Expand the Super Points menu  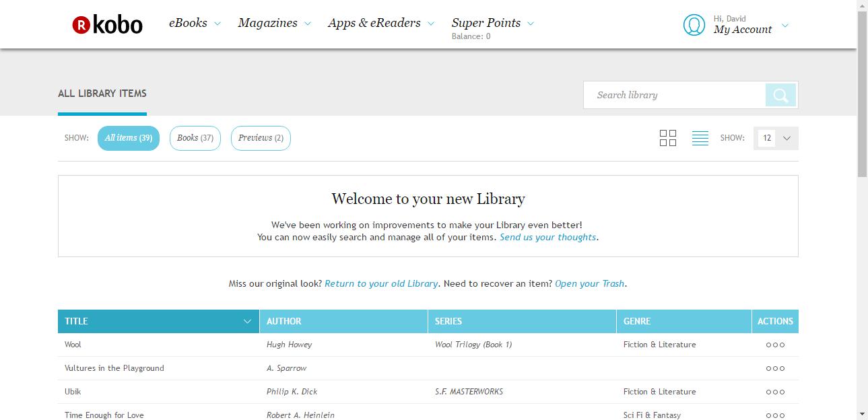tap(493, 23)
